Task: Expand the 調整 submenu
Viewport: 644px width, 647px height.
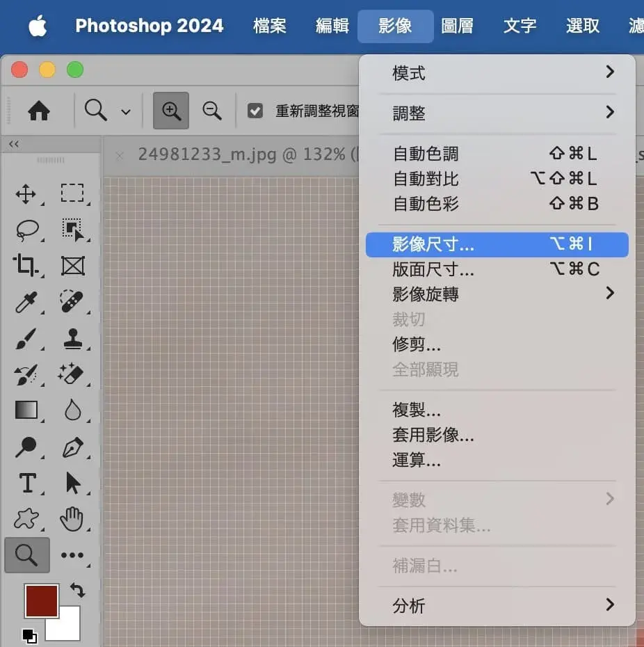Action: (x=497, y=113)
